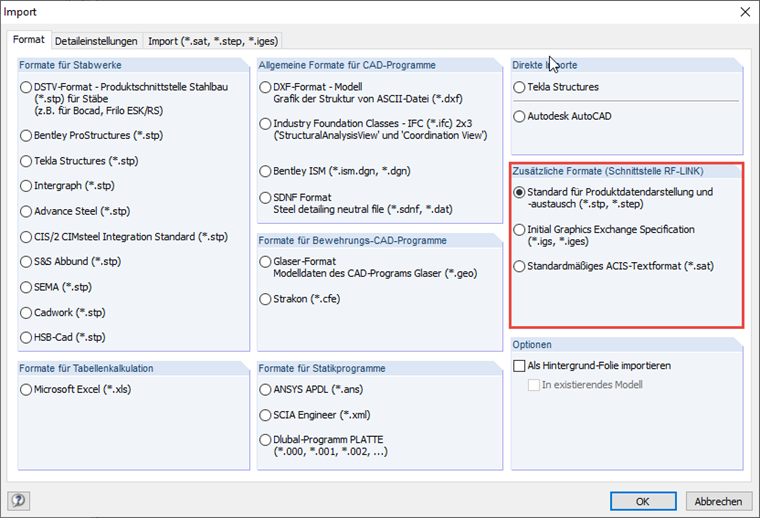Select DSTV-Format Produktschnittstelle Stahlbau option
Screen dimensions: 760x518
coord(27,87)
